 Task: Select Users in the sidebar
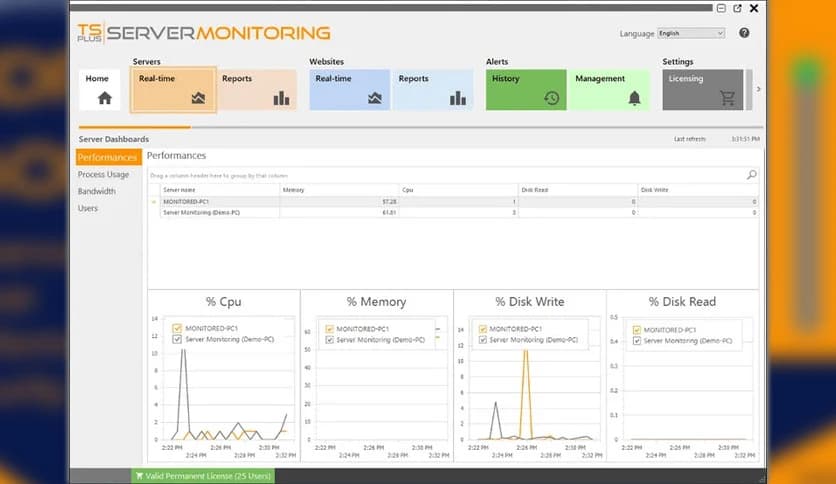tap(88, 208)
